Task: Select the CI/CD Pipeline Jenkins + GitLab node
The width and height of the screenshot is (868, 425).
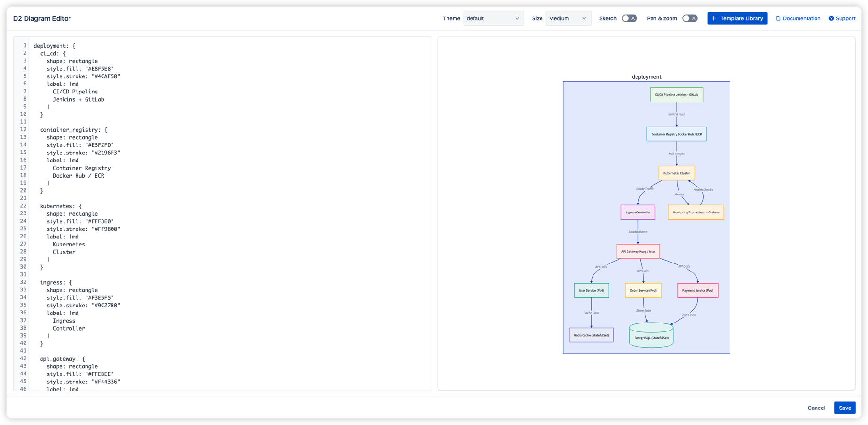Action: (x=677, y=94)
